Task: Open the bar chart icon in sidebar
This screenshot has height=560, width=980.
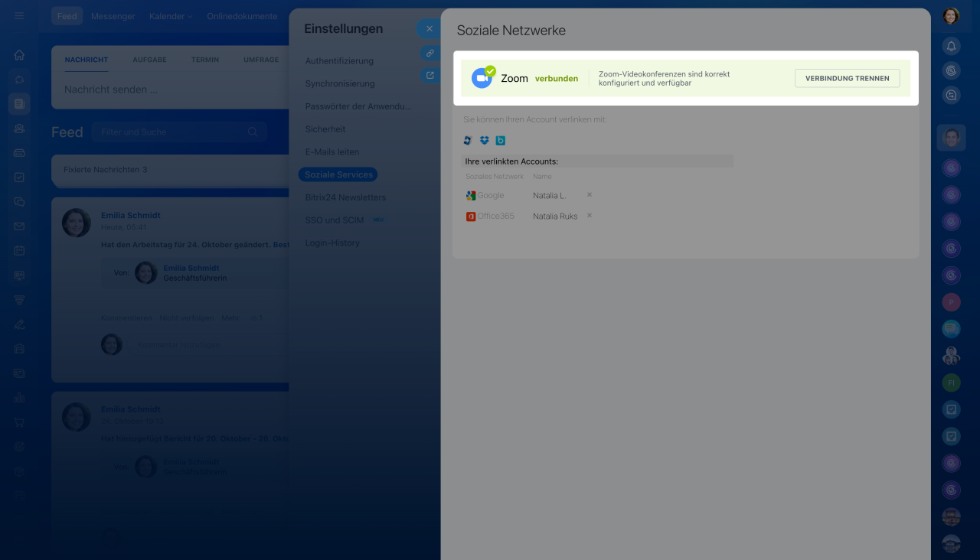Action: 19,398
